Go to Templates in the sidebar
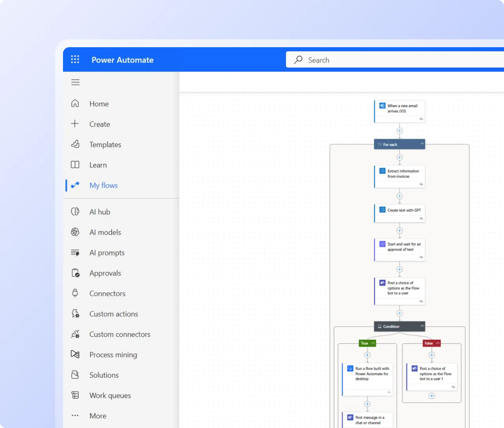This screenshot has width=504, height=428. tap(105, 144)
